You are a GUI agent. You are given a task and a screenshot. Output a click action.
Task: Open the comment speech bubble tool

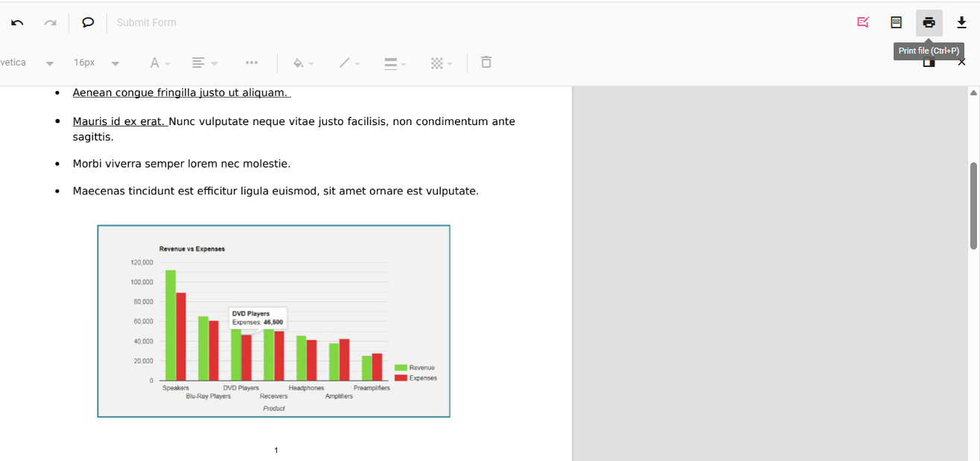pos(88,22)
